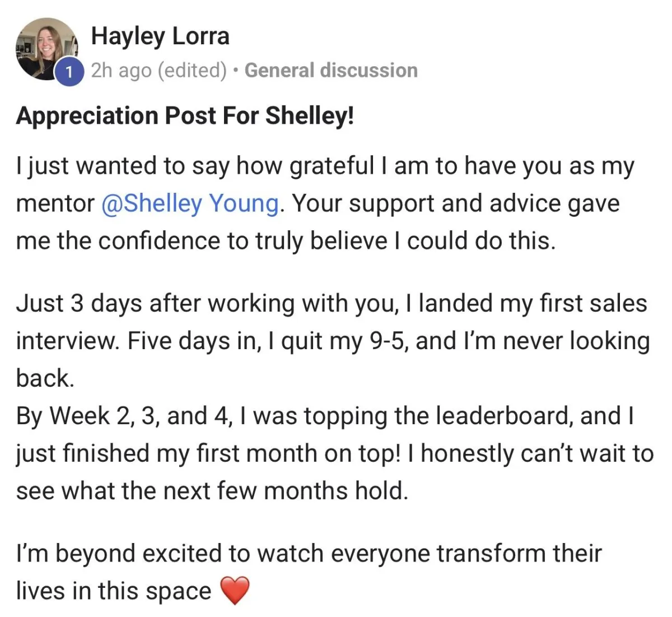Viewport: 672px width, 617px height.
Task: Click the 'I'm beyond excited' closing line
Action: [309, 554]
